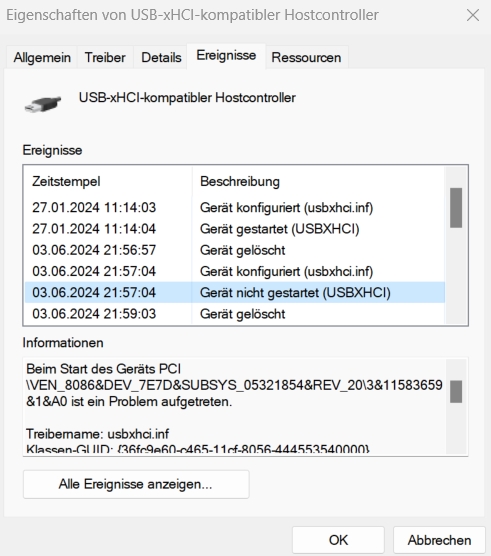This screenshot has height=556, width=491.
Task: Select Gerät gestartet (USBXHCI) event row
Action: click(235, 229)
